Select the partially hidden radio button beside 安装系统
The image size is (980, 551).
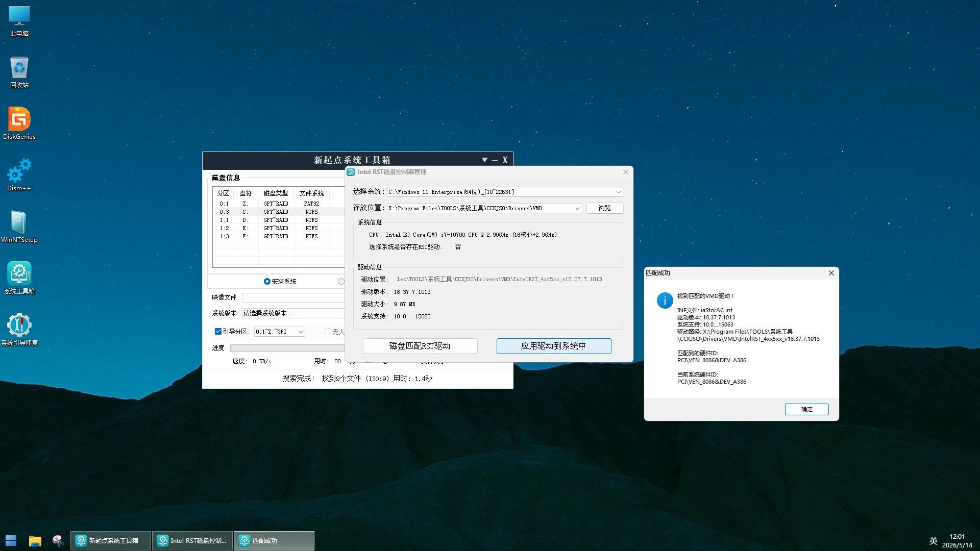[341, 282]
